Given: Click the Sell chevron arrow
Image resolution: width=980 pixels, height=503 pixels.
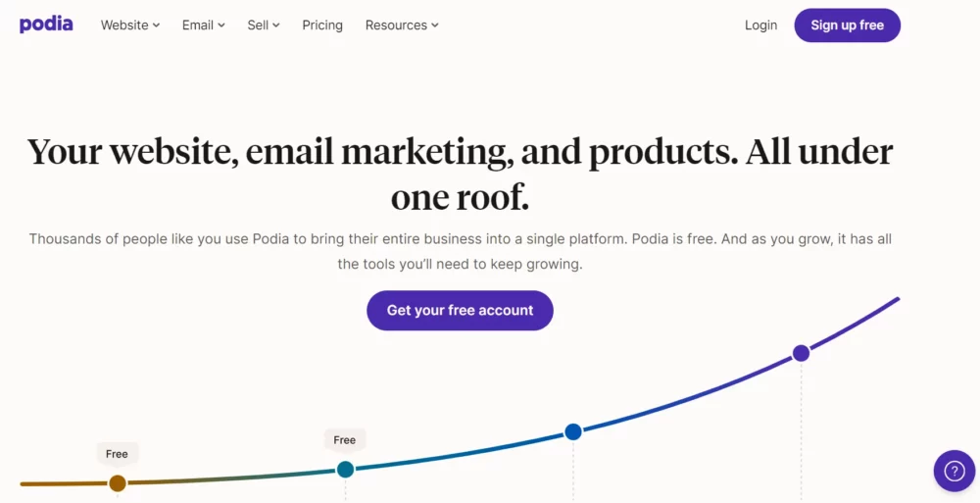Looking at the screenshot, I should tap(276, 25).
